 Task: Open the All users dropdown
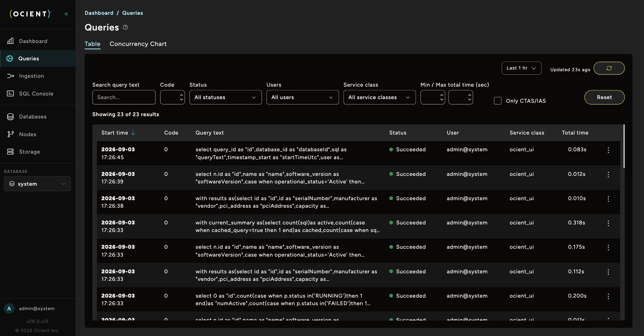click(x=302, y=97)
